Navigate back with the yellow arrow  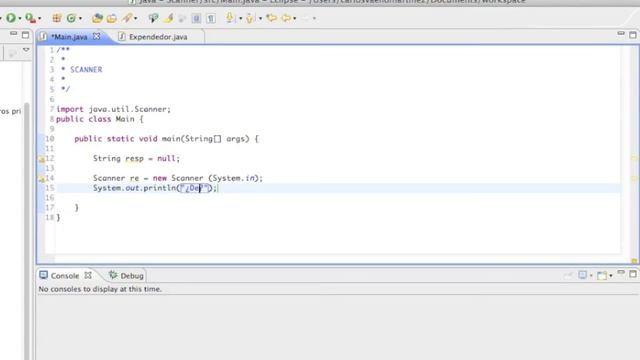[287, 18]
